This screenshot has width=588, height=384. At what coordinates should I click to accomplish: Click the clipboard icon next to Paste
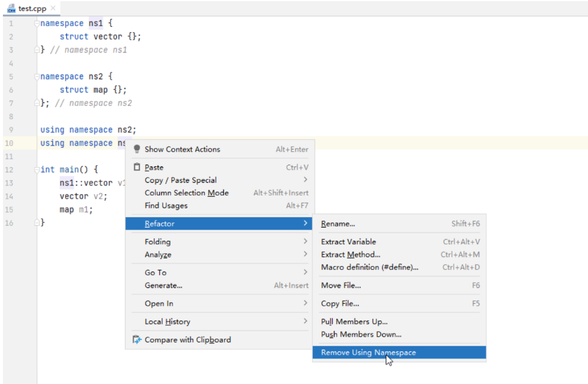(137, 168)
